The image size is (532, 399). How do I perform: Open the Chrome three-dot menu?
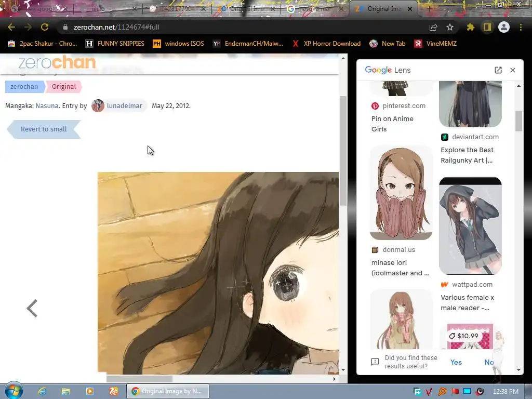tap(521, 27)
